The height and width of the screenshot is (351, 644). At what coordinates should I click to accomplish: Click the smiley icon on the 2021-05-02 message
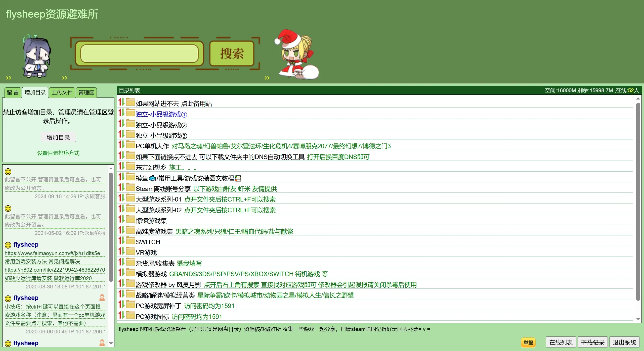[x=8, y=208]
